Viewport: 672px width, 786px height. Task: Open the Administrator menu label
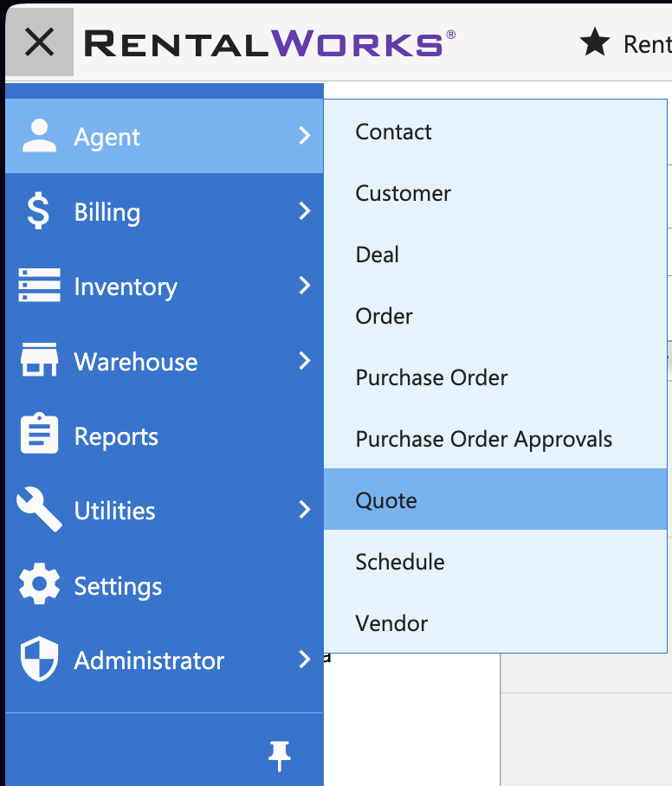[x=149, y=660]
